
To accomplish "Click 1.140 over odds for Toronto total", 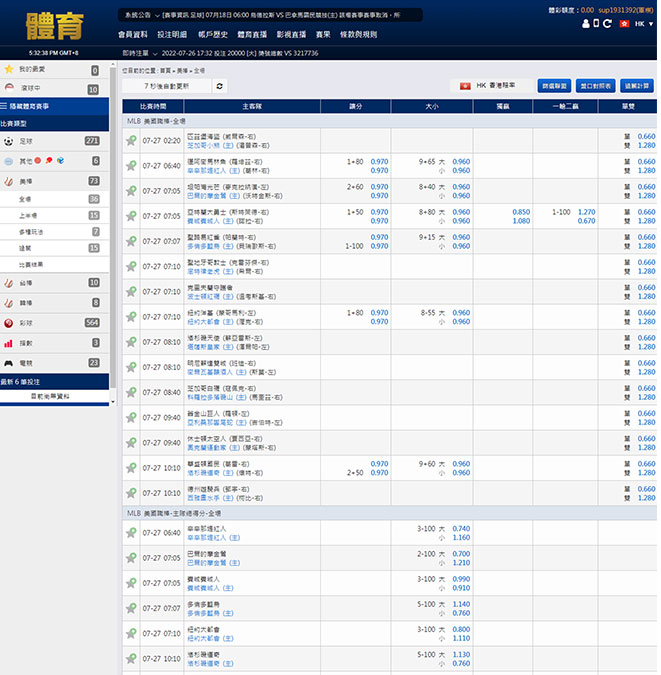I will (461, 604).
